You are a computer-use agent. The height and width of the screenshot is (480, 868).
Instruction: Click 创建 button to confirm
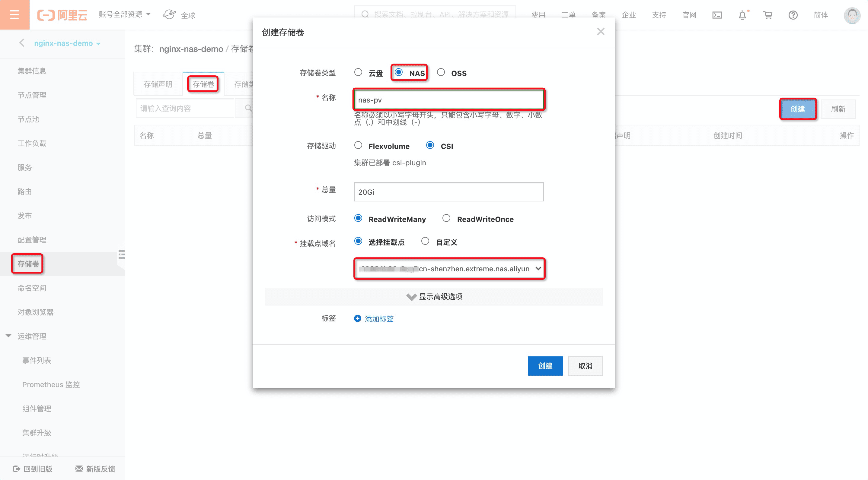[544, 365]
